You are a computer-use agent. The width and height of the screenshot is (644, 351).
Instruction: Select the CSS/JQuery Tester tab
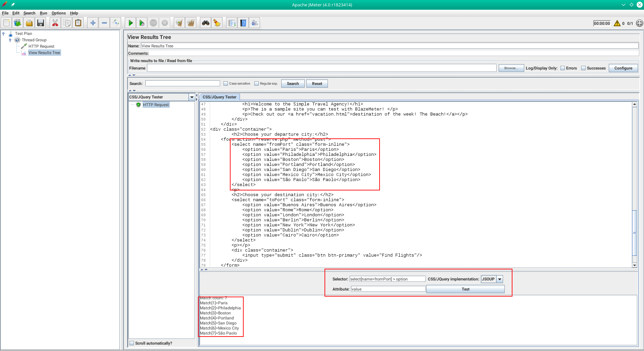pos(219,97)
